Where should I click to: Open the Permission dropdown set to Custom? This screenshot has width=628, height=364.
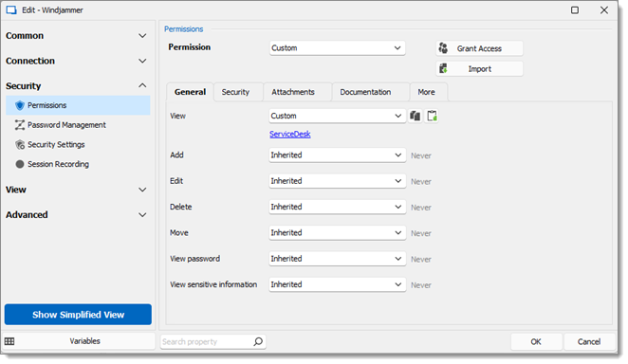337,48
